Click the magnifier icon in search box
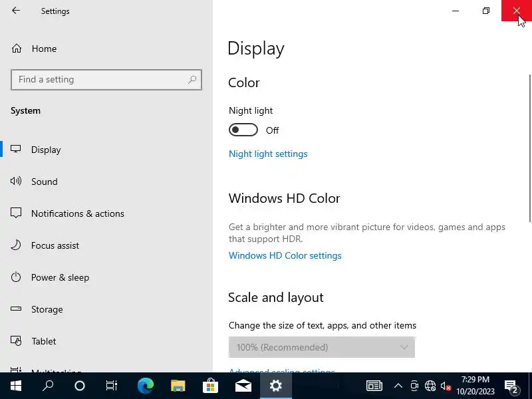 pyautogui.click(x=192, y=79)
